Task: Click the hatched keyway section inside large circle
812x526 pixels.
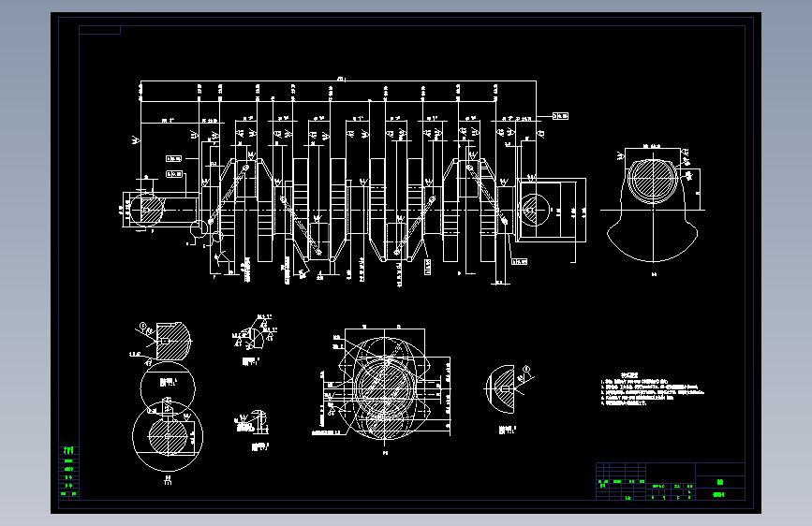Action: [x=168, y=436]
